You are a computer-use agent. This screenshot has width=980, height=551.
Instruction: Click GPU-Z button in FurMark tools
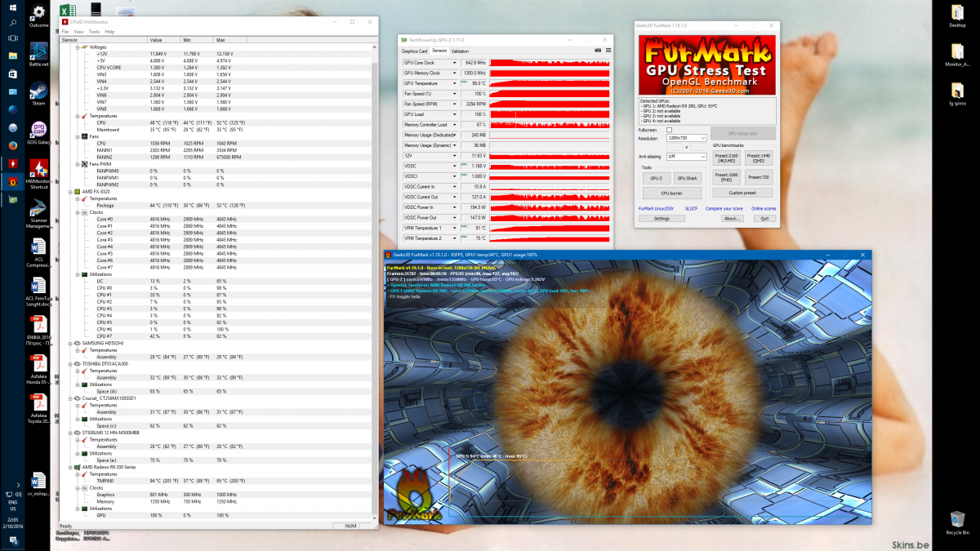656,177
